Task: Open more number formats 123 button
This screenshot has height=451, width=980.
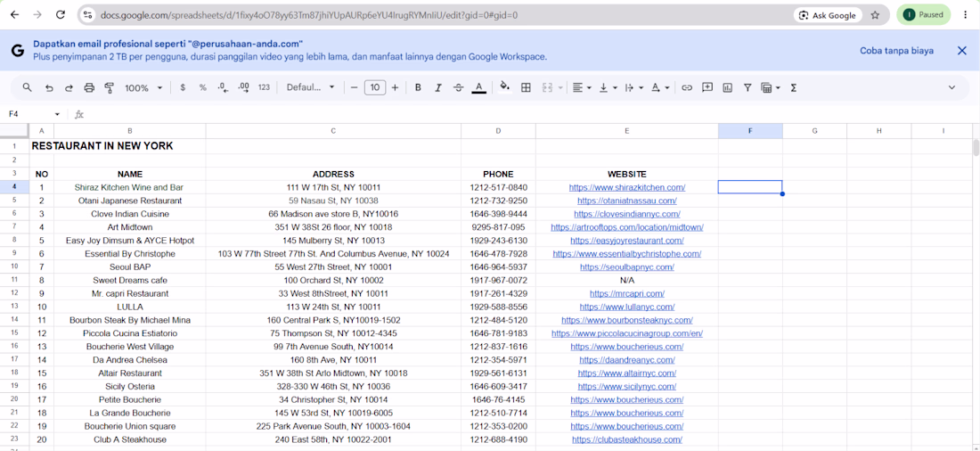Action: (264, 87)
